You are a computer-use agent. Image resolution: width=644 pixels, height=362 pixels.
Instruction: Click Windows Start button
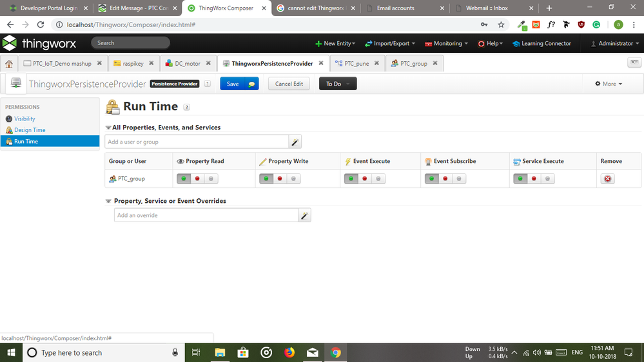[x=11, y=352]
